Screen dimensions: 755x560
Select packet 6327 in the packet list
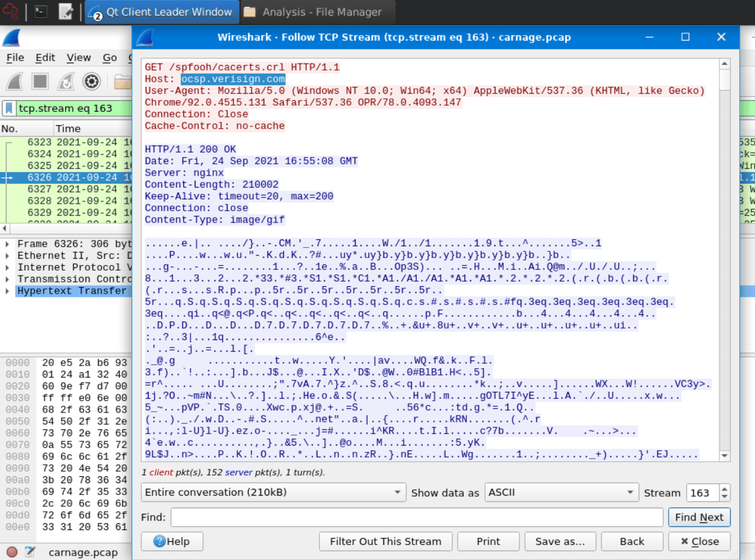[x=66, y=189]
